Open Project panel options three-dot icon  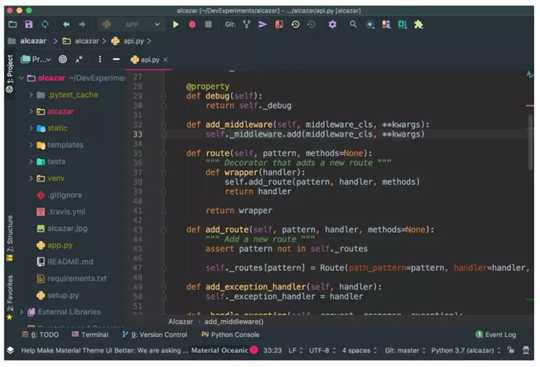point(100,59)
